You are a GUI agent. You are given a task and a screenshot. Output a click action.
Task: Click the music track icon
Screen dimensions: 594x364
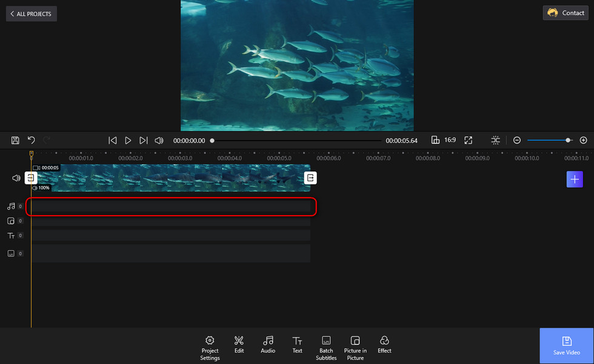click(x=11, y=206)
